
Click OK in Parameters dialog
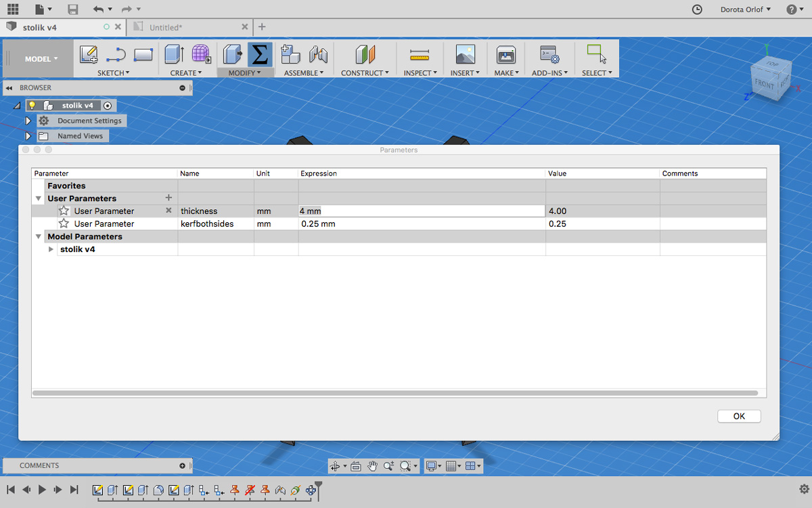pyautogui.click(x=739, y=416)
